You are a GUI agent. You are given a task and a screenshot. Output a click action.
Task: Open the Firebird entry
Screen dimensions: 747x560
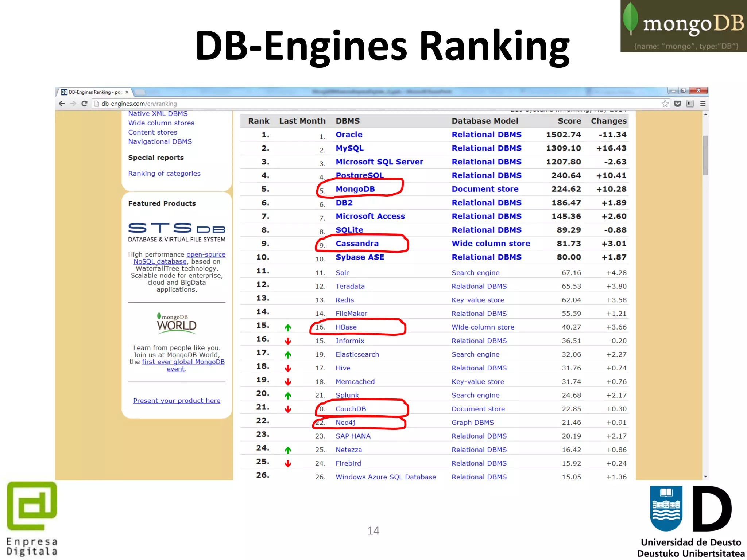coord(348,463)
